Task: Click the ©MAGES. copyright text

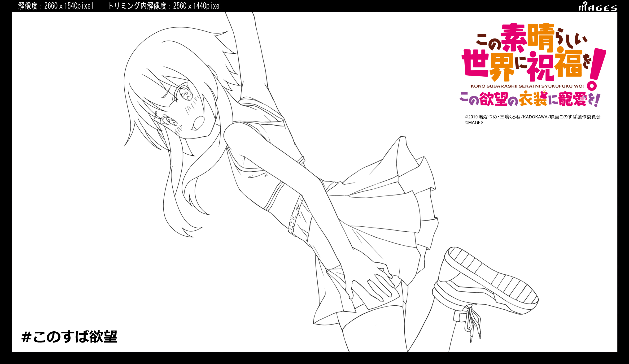Action: click(475, 122)
